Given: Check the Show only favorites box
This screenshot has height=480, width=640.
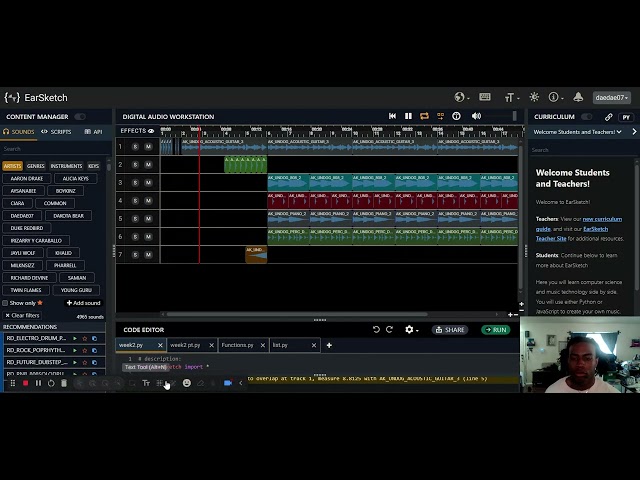Looking at the screenshot, I should tap(5, 303).
